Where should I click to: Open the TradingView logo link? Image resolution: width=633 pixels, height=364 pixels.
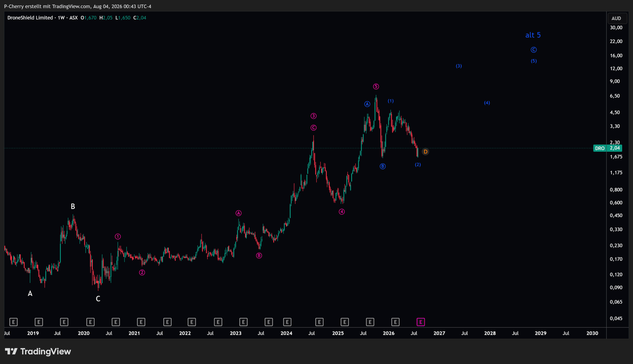[x=38, y=351]
